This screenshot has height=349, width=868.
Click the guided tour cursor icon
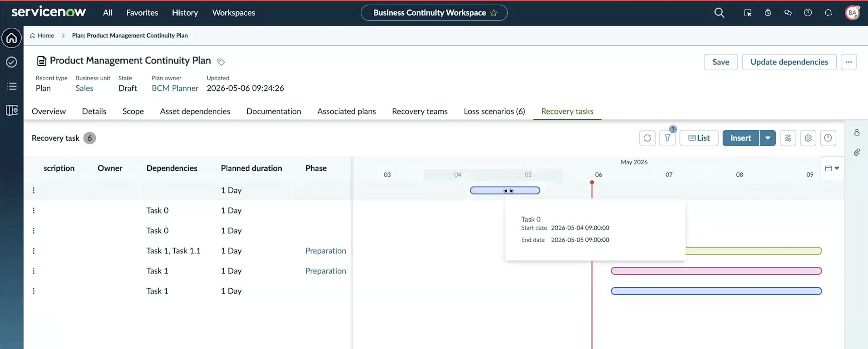click(x=747, y=13)
